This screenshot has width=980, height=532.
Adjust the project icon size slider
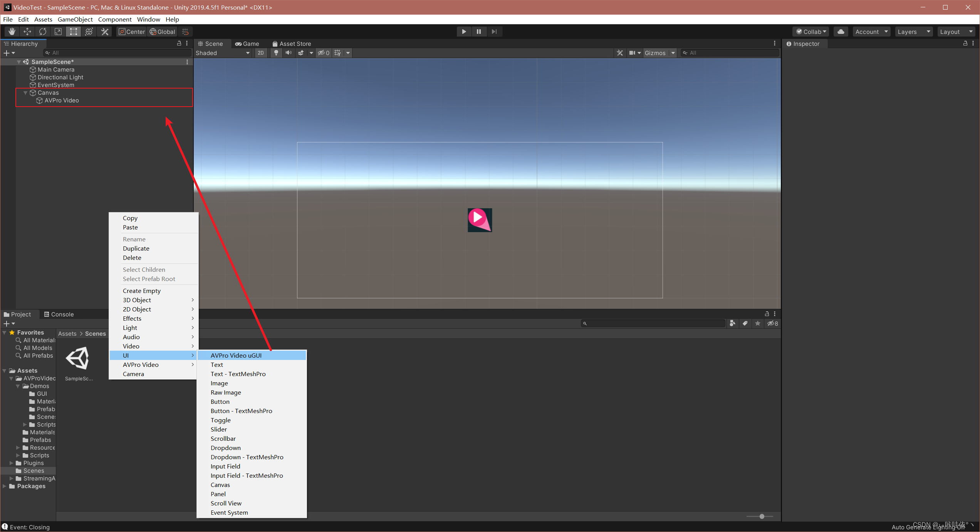tap(762, 516)
